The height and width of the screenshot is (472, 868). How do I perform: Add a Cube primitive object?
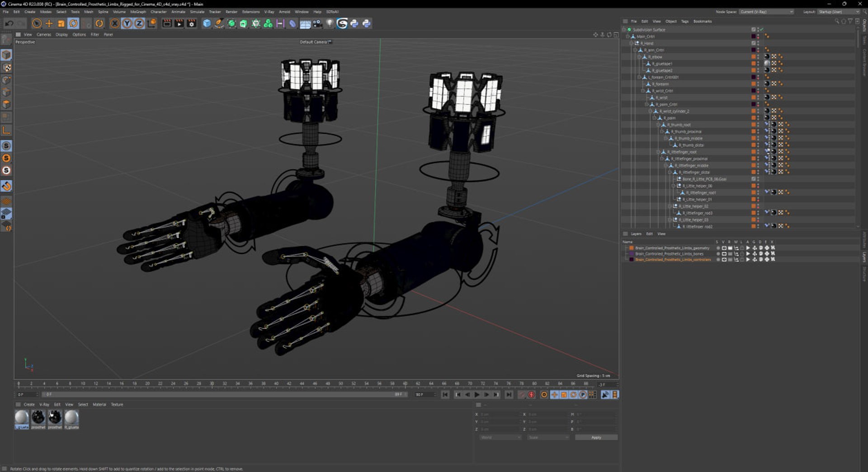[x=207, y=24]
